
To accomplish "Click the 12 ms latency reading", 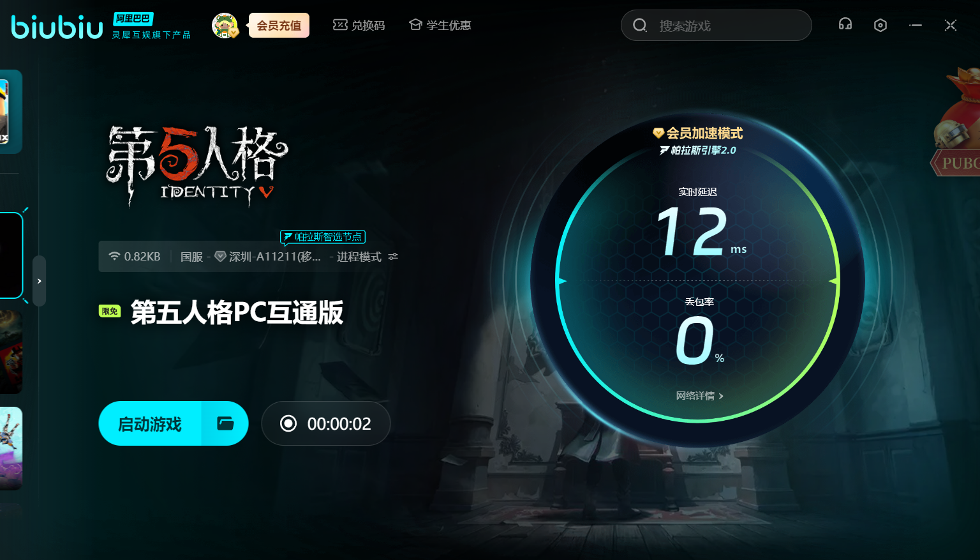I will (701, 232).
